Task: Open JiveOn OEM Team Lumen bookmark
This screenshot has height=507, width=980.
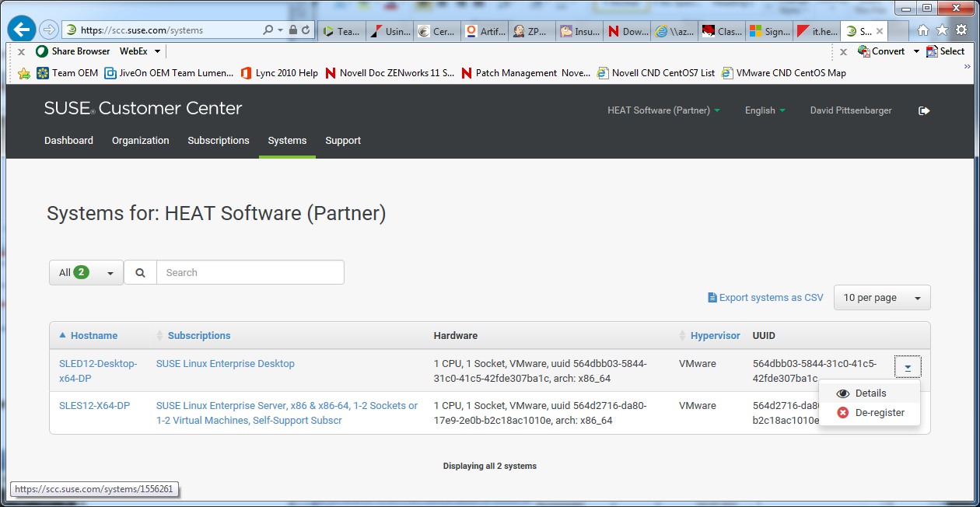Action: click(169, 73)
